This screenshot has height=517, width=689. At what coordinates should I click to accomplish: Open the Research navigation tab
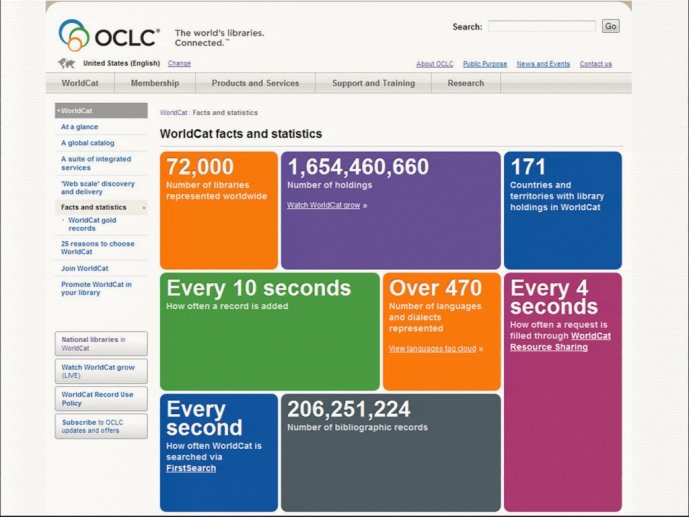tap(466, 83)
